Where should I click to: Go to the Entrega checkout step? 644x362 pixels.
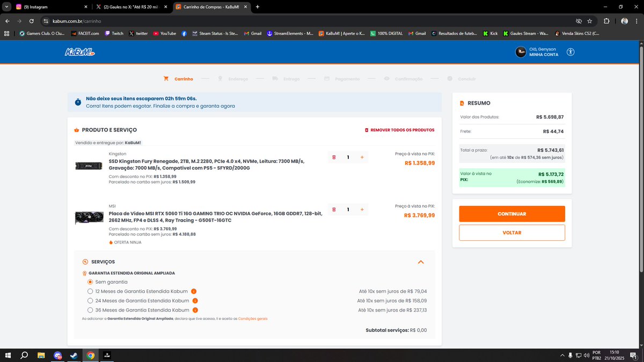286,79
